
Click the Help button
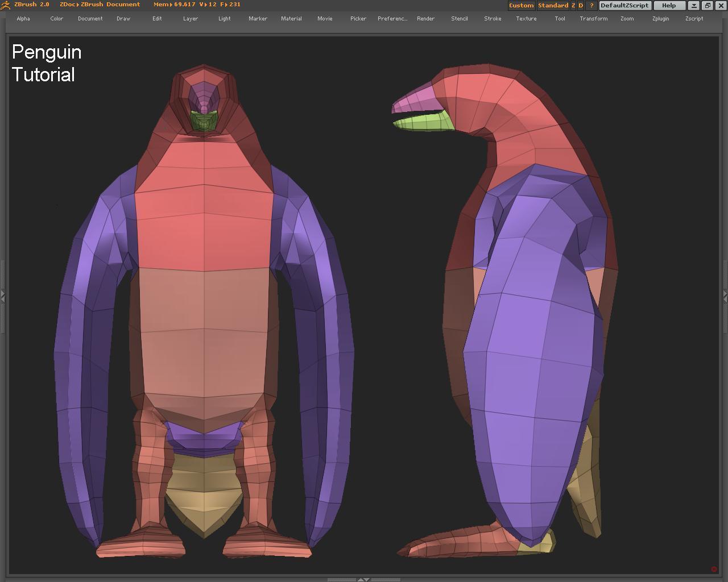tap(669, 6)
